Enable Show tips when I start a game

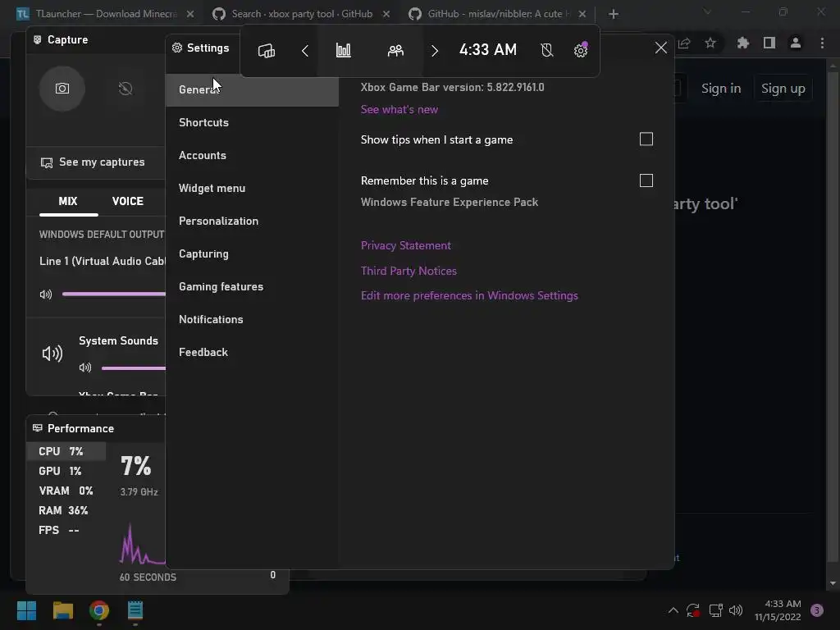(x=646, y=139)
